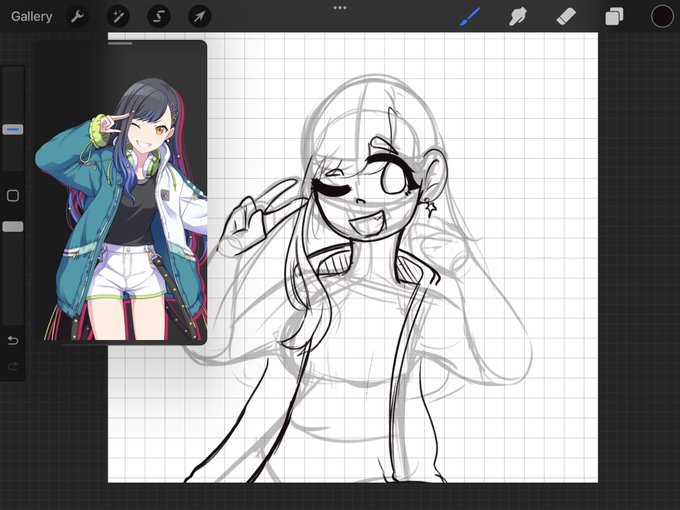Tap the reference window grab handle
Image resolution: width=680 pixels, height=510 pixels.
coord(120,43)
